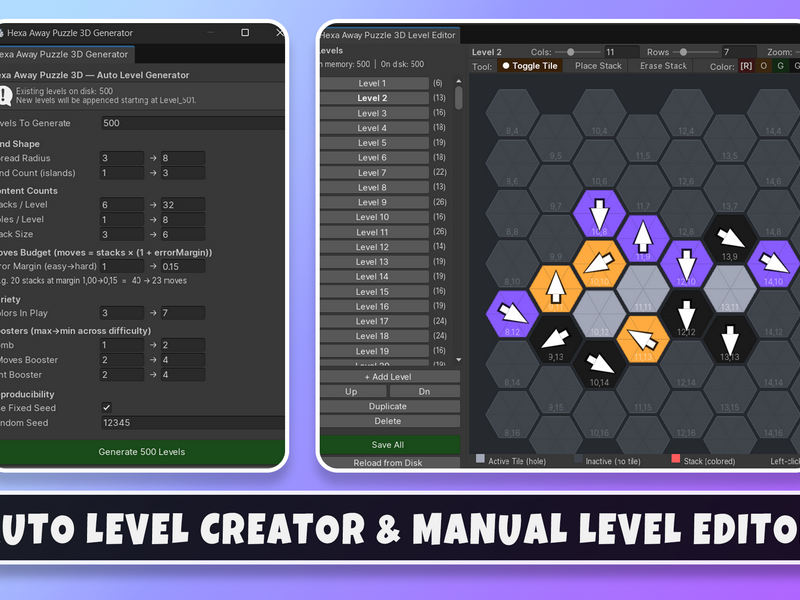Click the Generate 500 Levels button
This screenshot has width=800, height=600.
coord(142,452)
